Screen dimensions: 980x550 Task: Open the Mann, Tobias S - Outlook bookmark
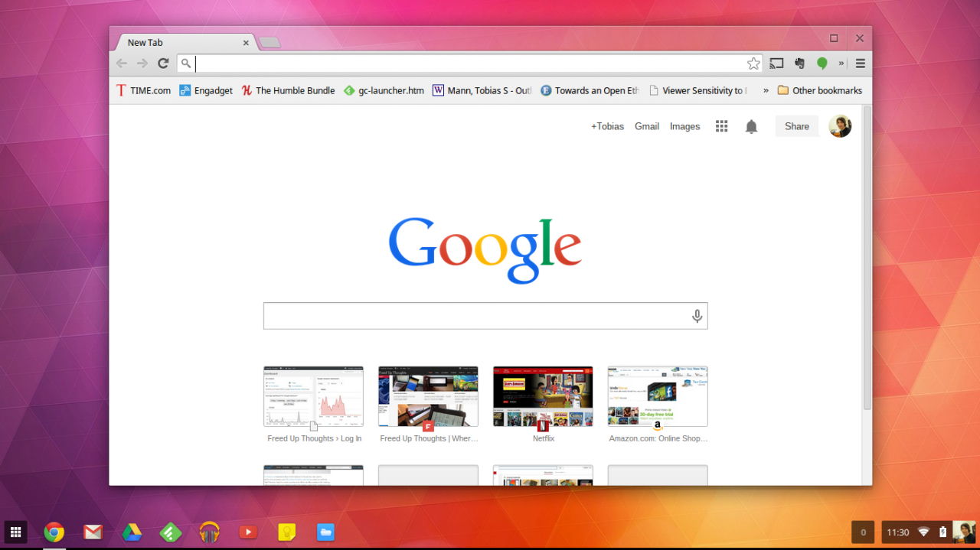tap(482, 90)
